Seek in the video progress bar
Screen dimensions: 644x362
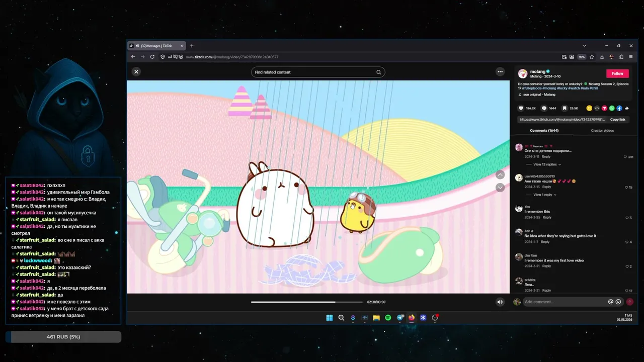[307, 302]
